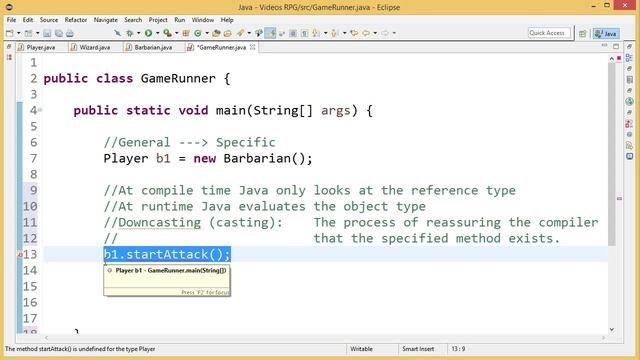Screen dimensions: 640x360
Task: Click the vertical scrollbar down arrow
Action: pos(611,329)
